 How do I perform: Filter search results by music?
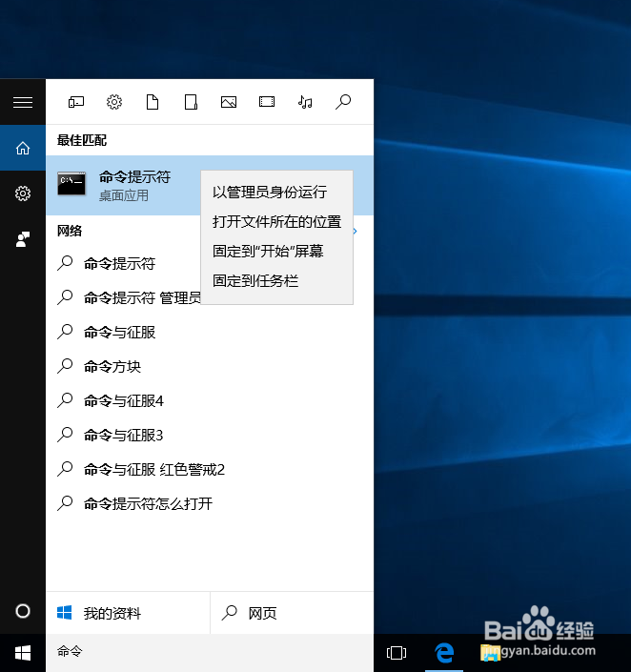tap(305, 102)
